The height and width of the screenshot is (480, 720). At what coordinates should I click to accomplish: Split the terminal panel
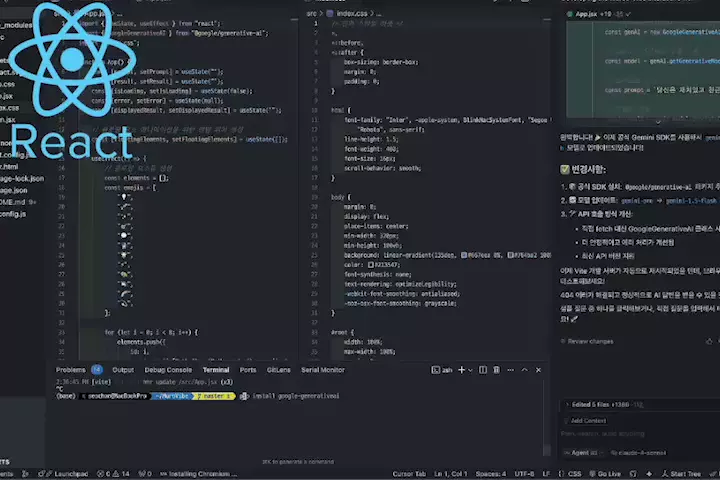483,370
